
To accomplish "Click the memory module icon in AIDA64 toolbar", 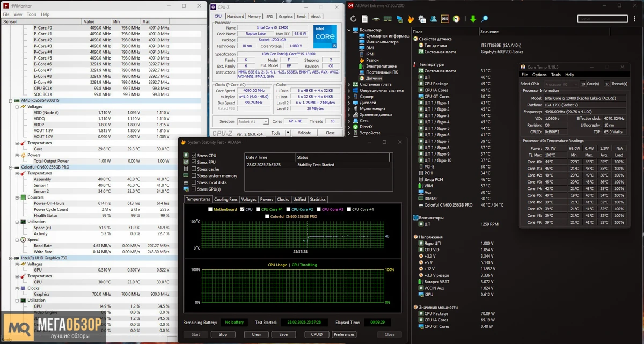I will pyautogui.click(x=387, y=19).
